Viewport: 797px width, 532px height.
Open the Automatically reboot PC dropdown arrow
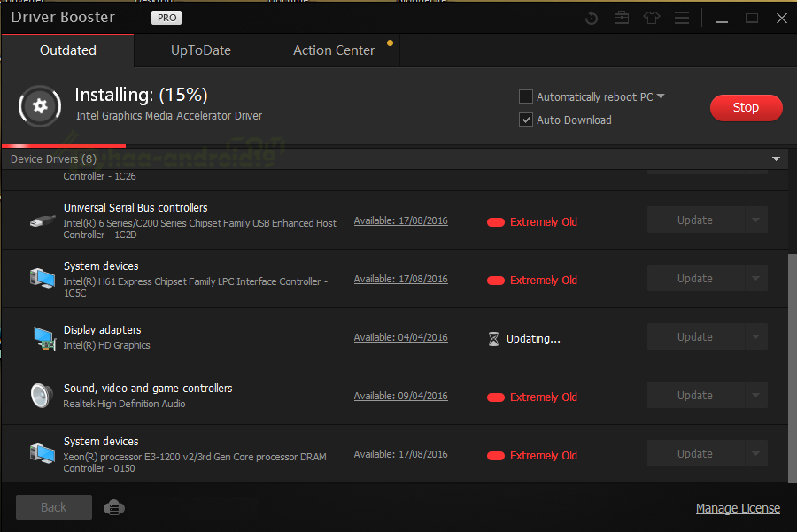point(661,96)
